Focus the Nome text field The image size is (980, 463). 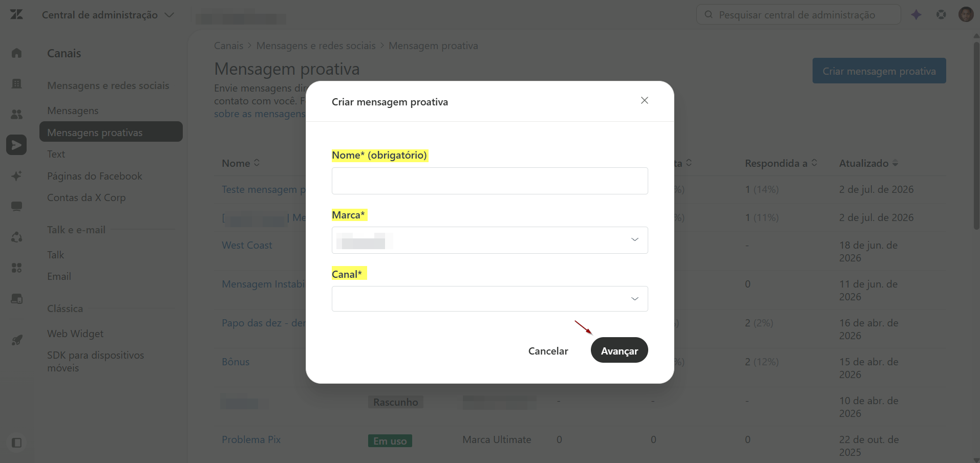[x=489, y=181]
